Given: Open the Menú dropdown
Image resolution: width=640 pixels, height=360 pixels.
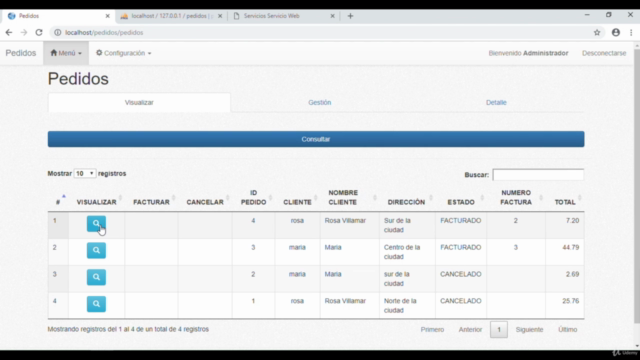Looking at the screenshot, I should 66,53.
